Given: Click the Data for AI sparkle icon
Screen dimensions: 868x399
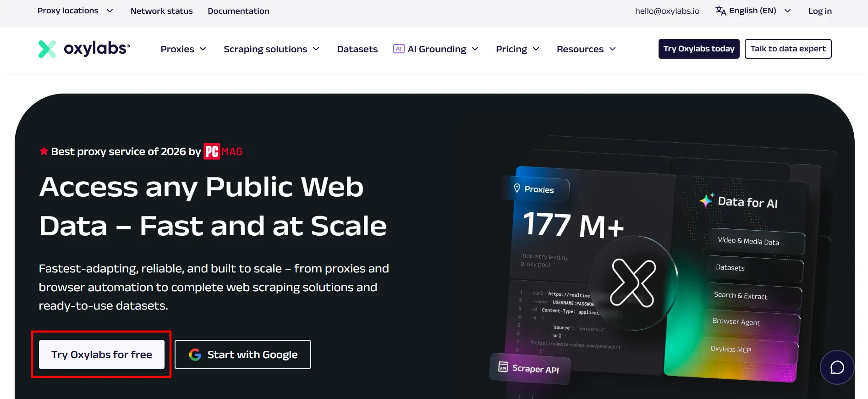Looking at the screenshot, I should 707,200.
